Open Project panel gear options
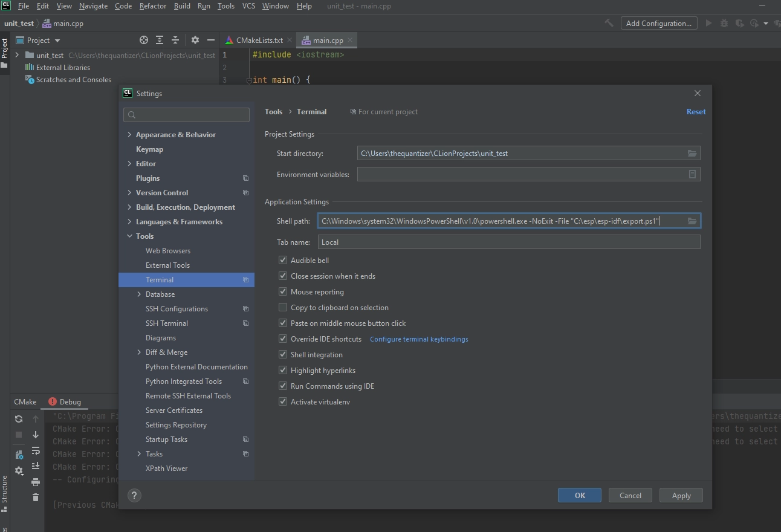 (195, 40)
